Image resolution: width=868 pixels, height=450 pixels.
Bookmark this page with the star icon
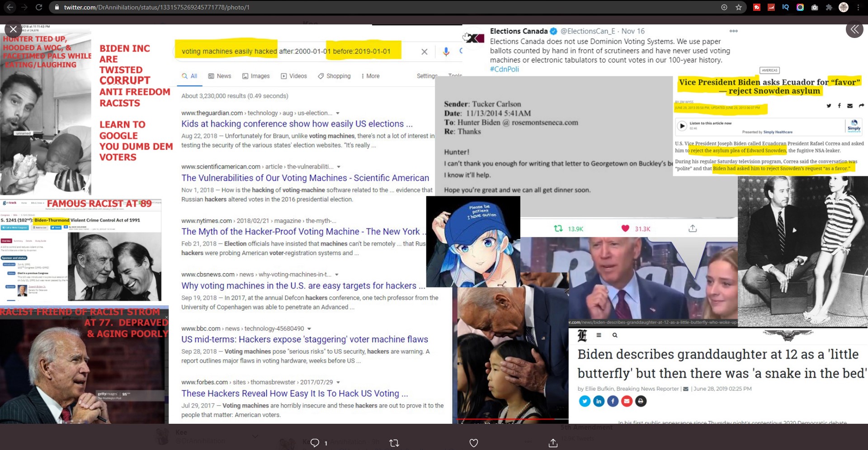pos(738,7)
